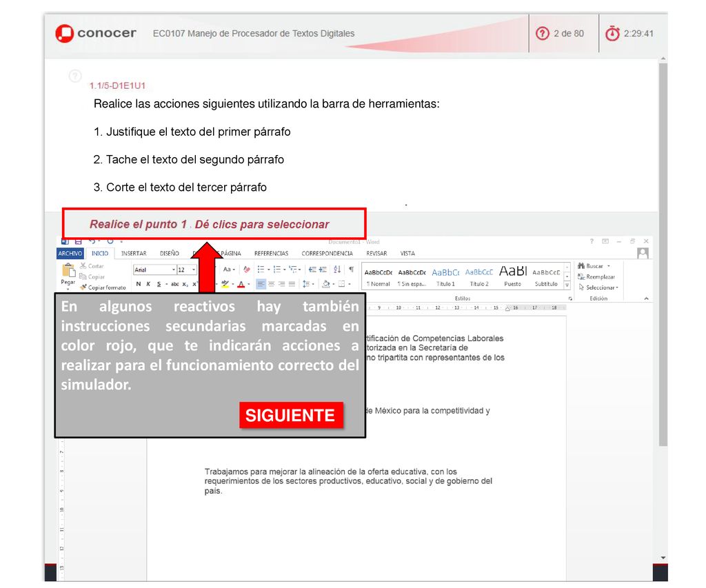706x588 pixels.
Task: Click the clear formatting eraser icon
Action: pos(247,270)
